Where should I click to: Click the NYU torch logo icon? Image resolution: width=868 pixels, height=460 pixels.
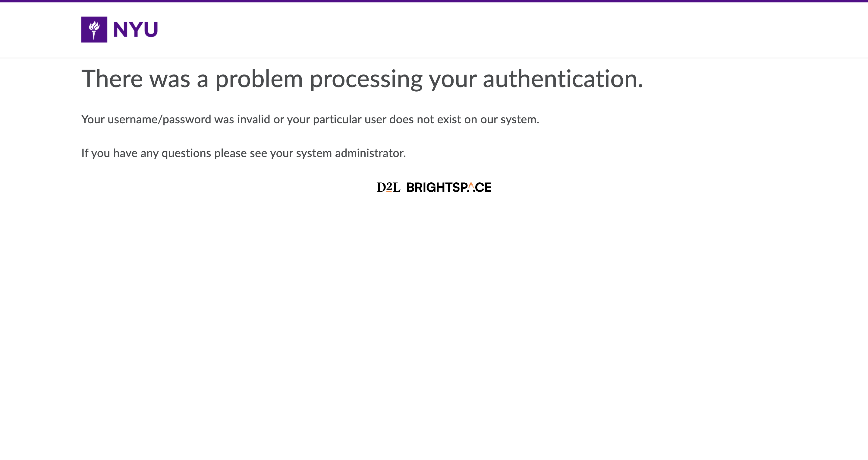click(94, 30)
